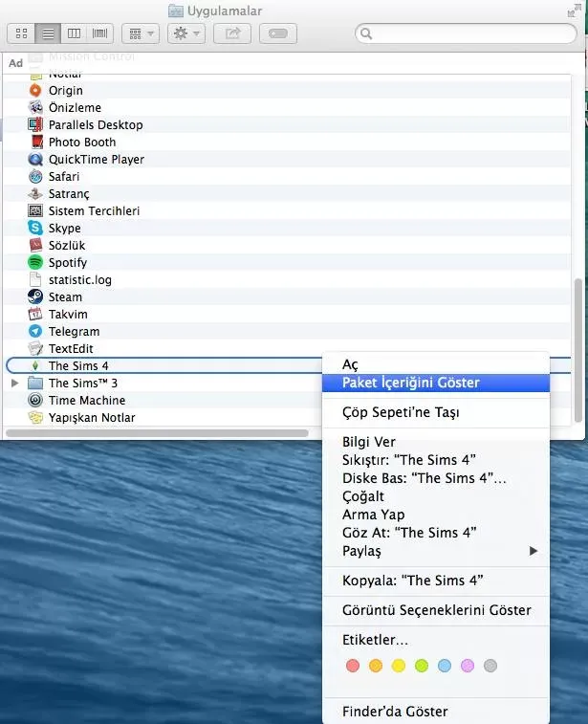Select the Steam app icon
588x724 pixels.
pyautogui.click(x=35, y=297)
